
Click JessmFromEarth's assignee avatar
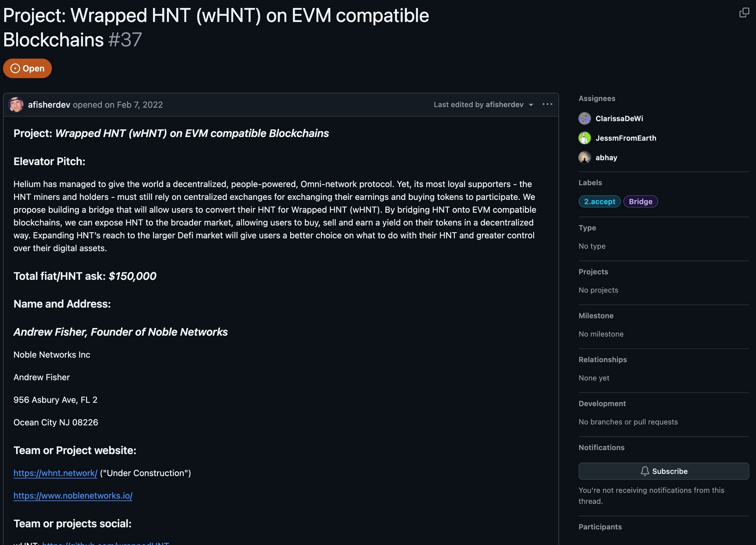tap(585, 138)
